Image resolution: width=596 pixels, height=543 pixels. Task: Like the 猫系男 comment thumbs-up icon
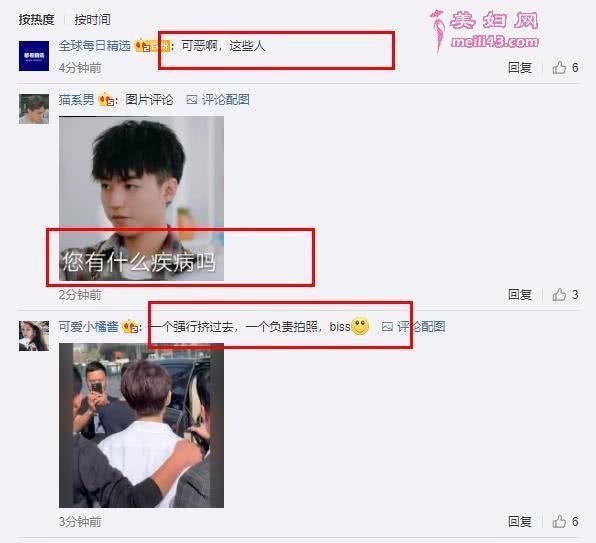point(559,294)
